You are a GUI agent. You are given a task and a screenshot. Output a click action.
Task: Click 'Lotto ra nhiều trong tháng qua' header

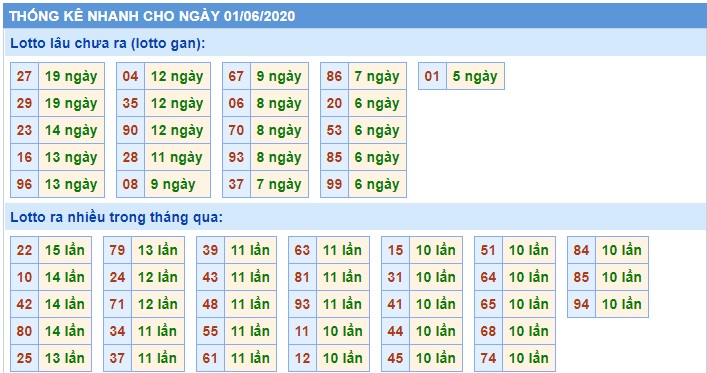pyautogui.click(x=116, y=217)
